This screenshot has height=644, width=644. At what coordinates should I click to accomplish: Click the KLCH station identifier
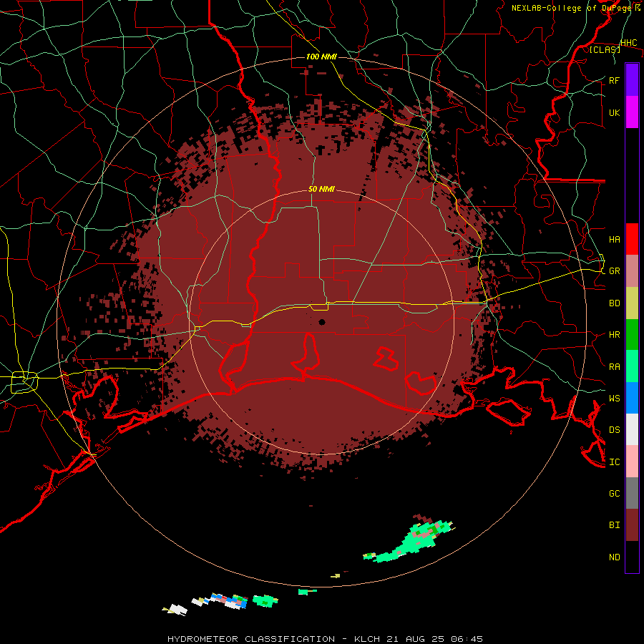(367, 639)
